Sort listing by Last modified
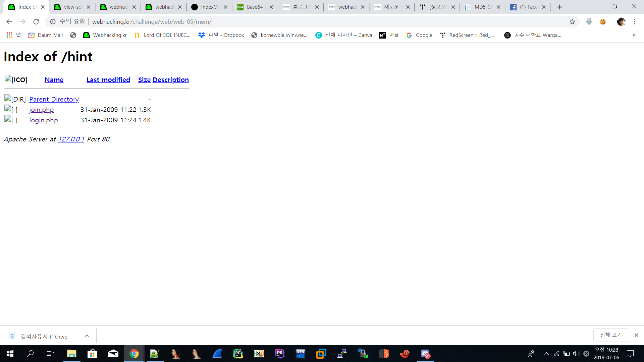Viewport: 644px width, 362px height. pyautogui.click(x=108, y=80)
